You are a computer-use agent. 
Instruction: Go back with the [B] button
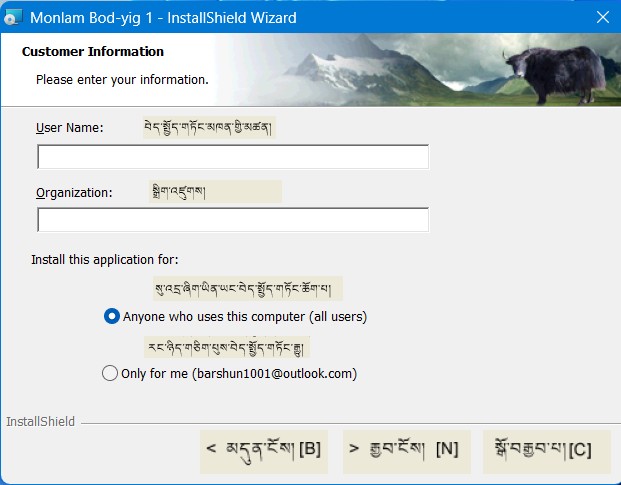pos(264,452)
